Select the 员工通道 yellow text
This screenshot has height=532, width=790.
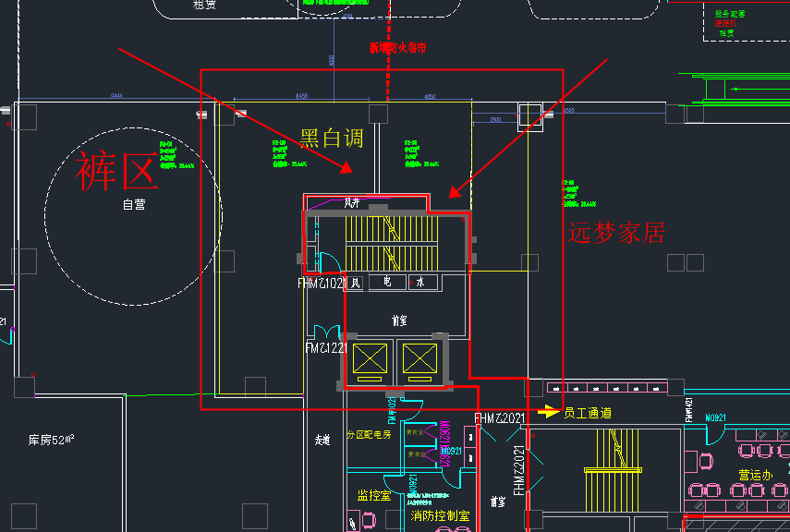point(588,413)
